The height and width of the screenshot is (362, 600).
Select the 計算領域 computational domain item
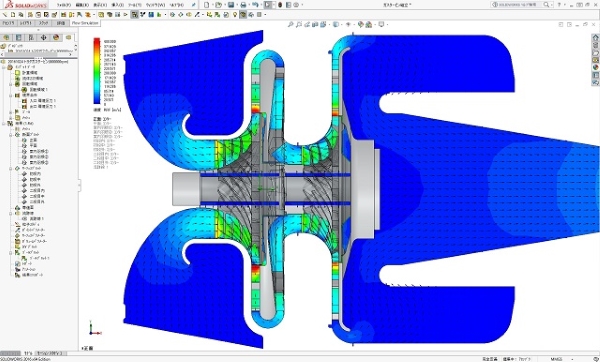(29, 72)
